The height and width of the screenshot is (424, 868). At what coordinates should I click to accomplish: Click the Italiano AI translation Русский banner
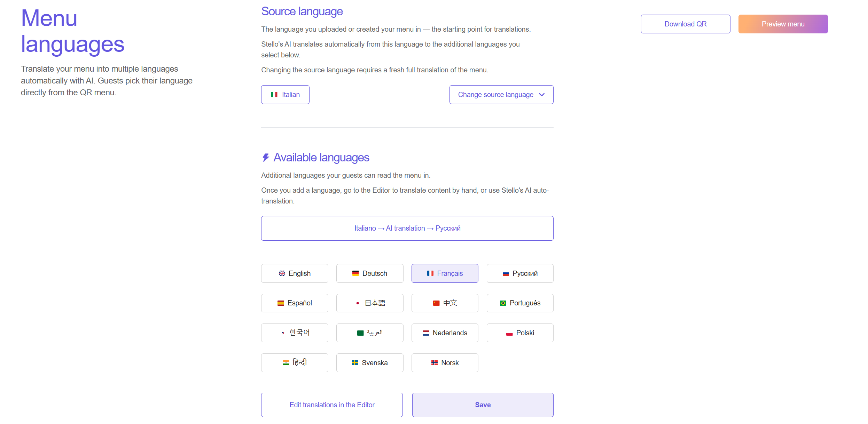click(x=407, y=228)
